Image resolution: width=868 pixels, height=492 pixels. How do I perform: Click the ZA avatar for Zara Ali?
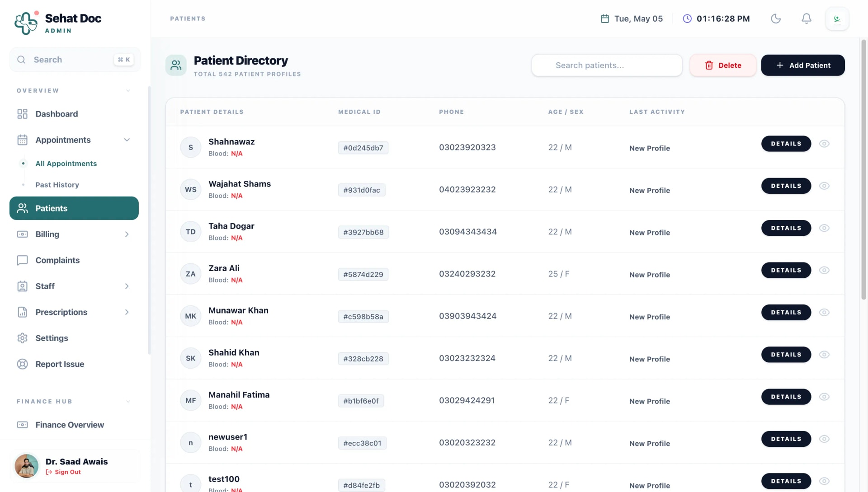click(191, 274)
